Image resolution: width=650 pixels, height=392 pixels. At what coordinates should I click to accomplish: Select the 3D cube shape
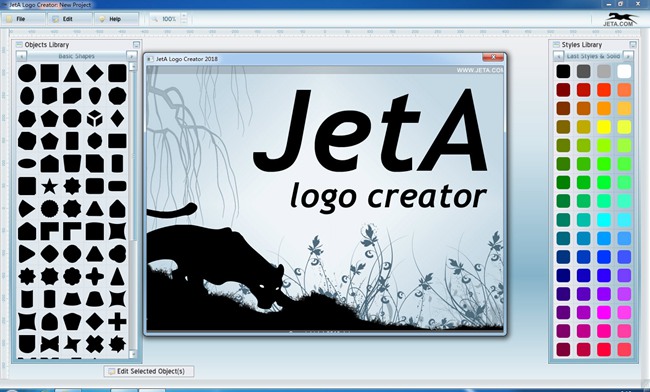(95, 119)
